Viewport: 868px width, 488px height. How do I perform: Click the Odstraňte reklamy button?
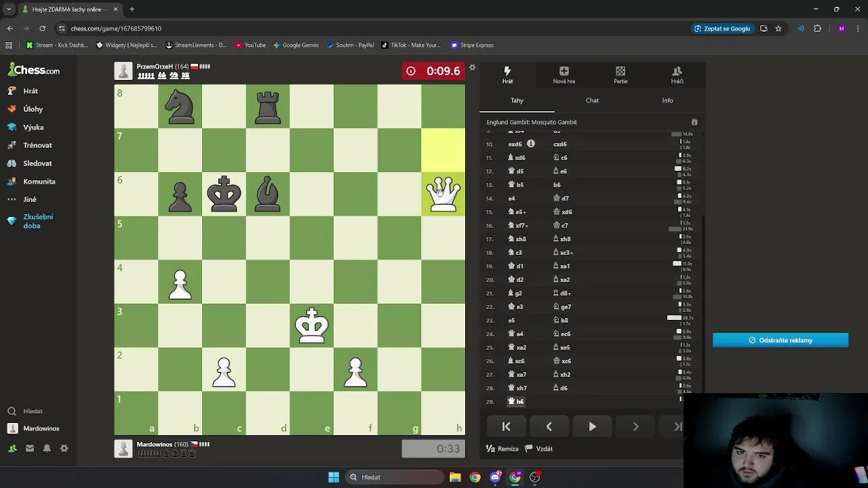pos(781,340)
